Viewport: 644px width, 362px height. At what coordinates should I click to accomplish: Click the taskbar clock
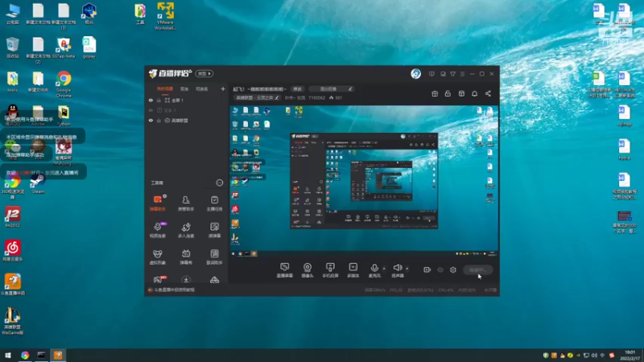click(630, 355)
